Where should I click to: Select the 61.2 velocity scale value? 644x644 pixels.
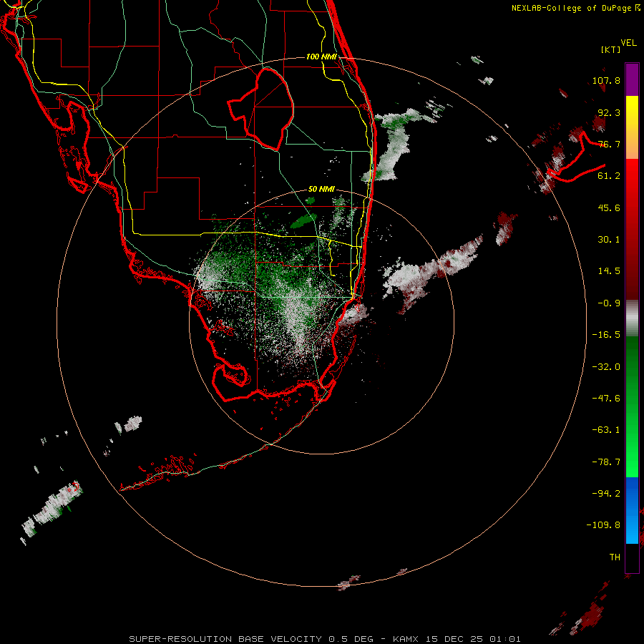(x=609, y=176)
